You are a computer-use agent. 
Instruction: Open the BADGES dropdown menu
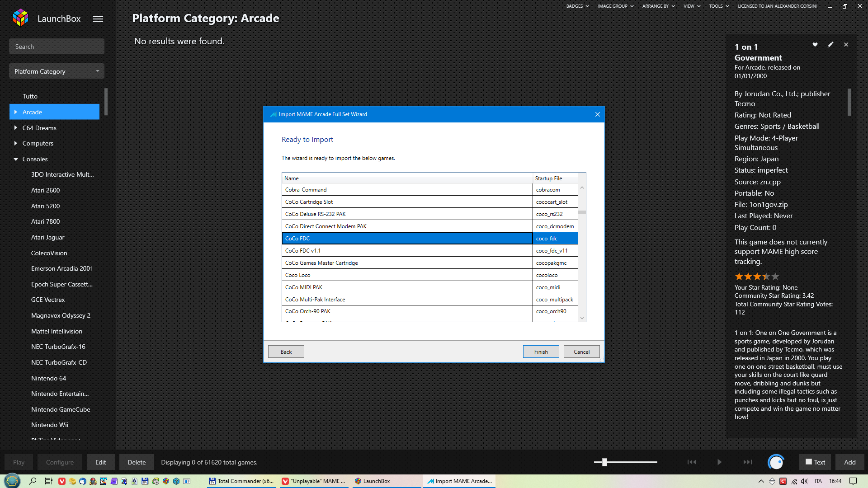[577, 6]
